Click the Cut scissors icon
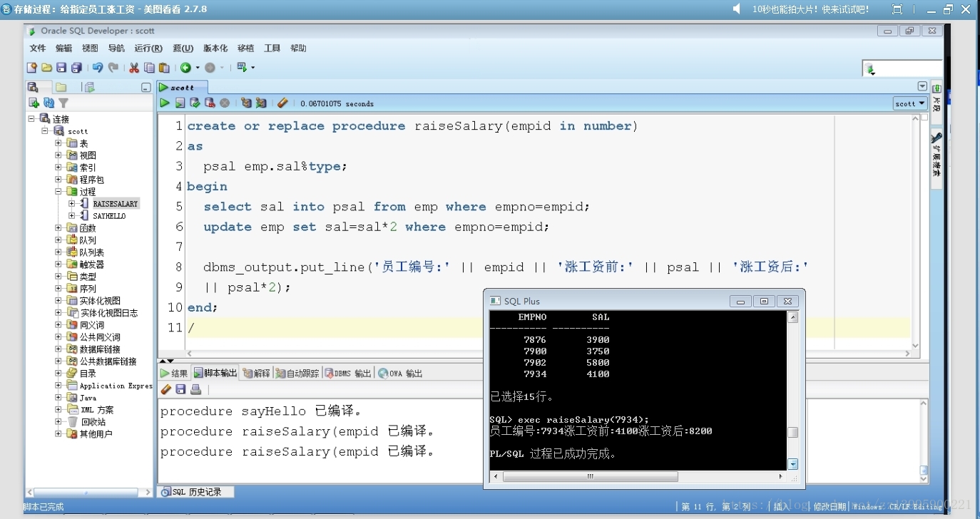 coord(134,68)
